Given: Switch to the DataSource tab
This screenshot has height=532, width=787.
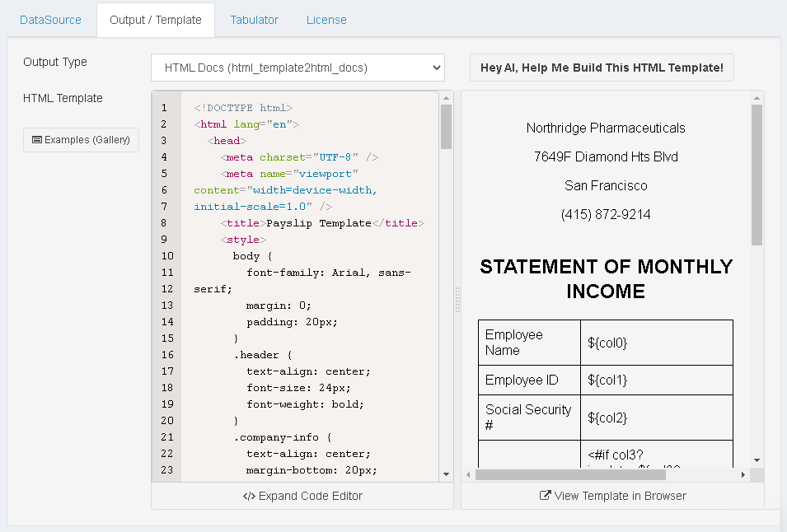Looking at the screenshot, I should [x=50, y=20].
